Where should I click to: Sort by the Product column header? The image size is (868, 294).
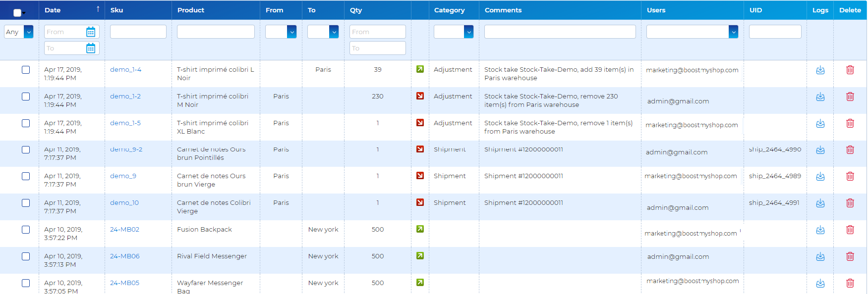[191, 10]
